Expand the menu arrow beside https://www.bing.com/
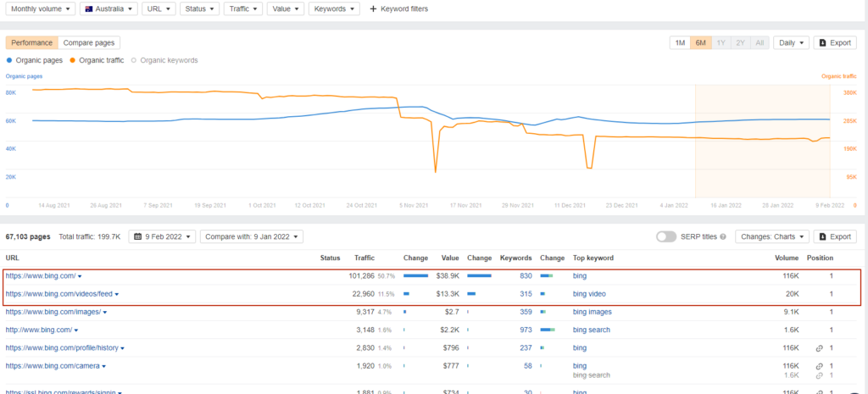Viewport: 868px width, 394px height. pos(81,276)
